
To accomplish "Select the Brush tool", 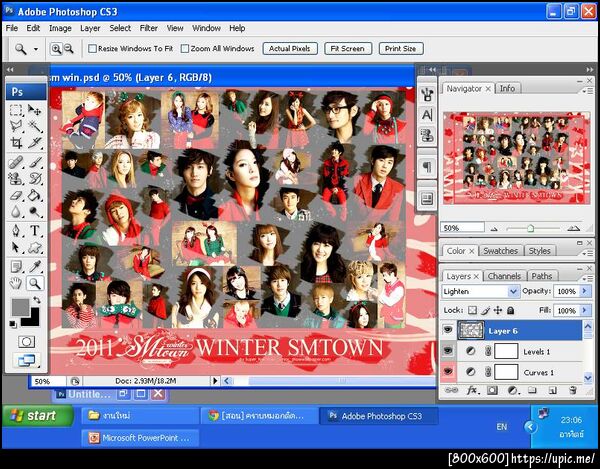I will (x=35, y=163).
